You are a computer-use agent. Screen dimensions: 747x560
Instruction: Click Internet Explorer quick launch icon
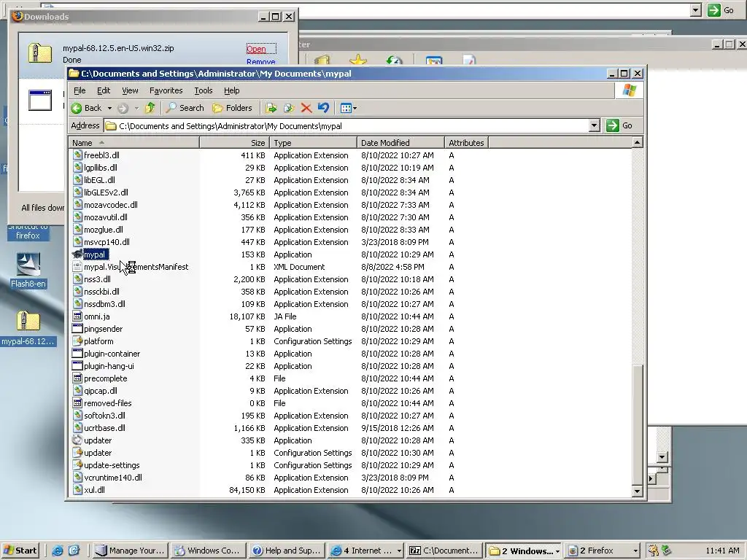(58, 551)
